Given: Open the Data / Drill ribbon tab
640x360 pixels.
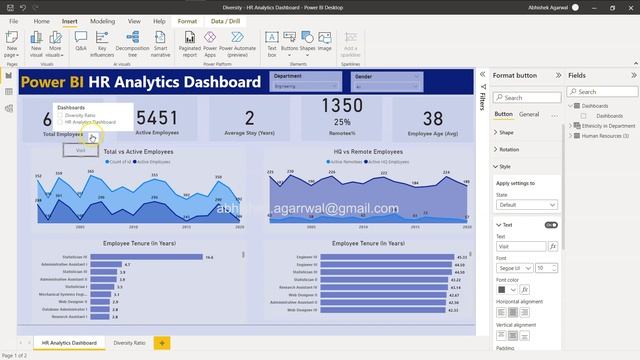Looking at the screenshot, I should point(225,21).
